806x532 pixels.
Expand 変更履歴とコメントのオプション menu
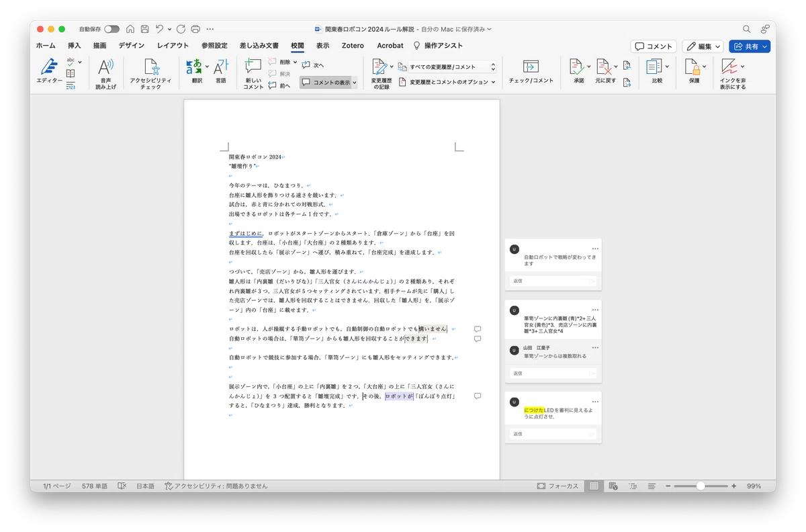447,82
